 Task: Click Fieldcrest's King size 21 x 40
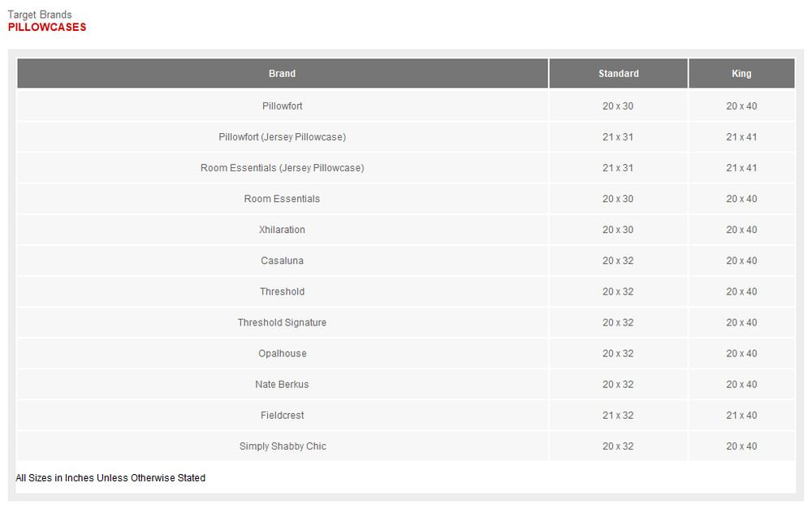(741, 415)
